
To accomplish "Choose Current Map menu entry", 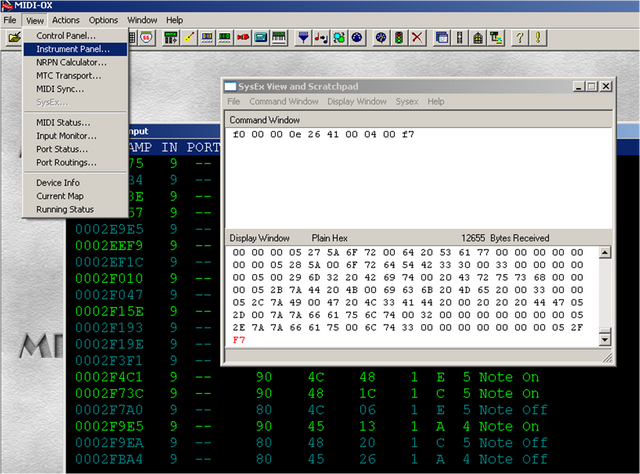I will 76,196.
